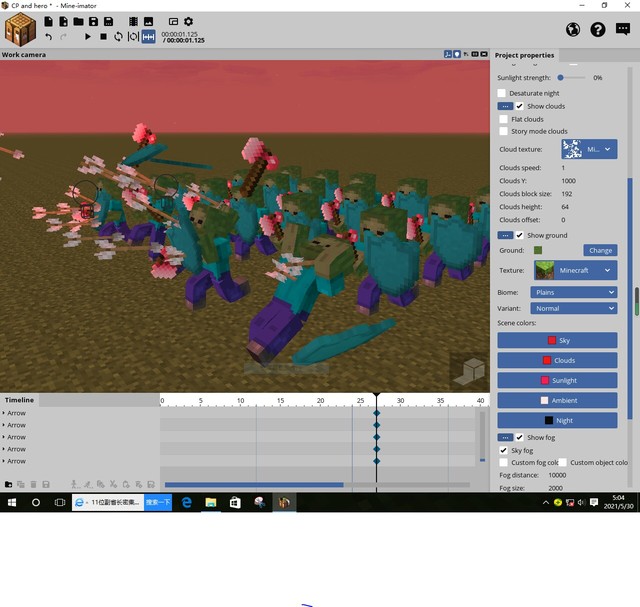Click the green Ground color swatch
640x607 pixels.
[538, 250]
